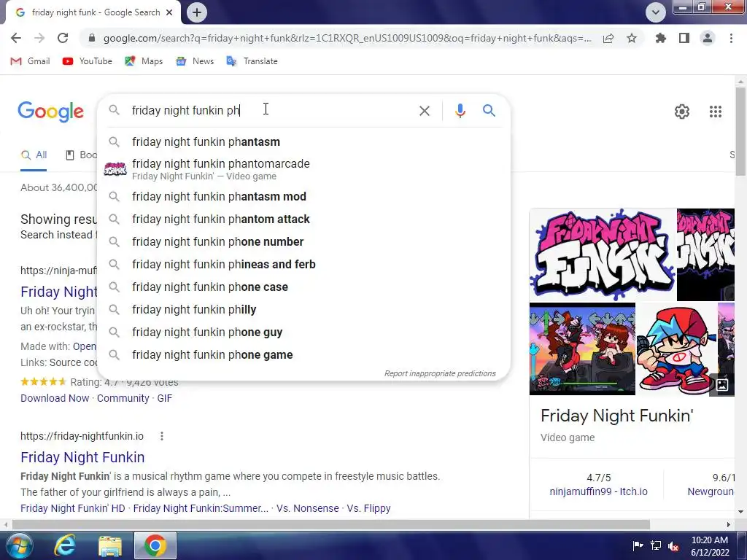Click the more images icon on thumbnails
Screen dimensions: 747x560
click(722, 384)
